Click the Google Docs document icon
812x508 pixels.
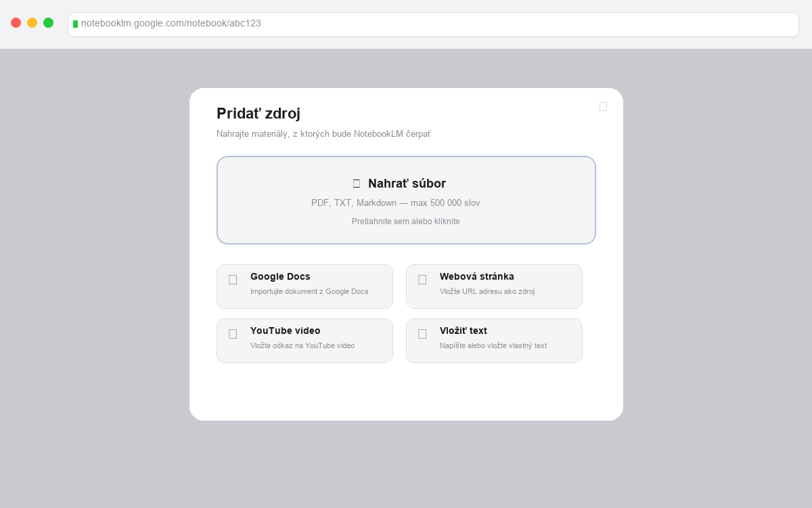(233, 279)
